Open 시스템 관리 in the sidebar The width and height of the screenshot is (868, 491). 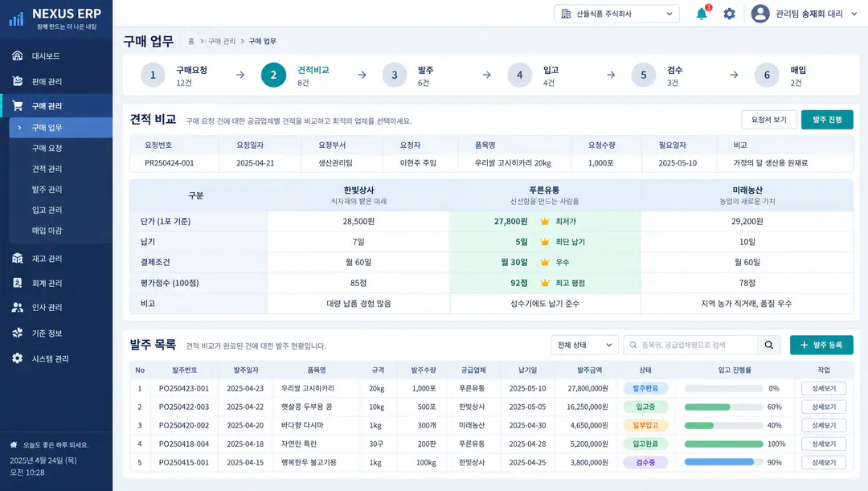56,358
